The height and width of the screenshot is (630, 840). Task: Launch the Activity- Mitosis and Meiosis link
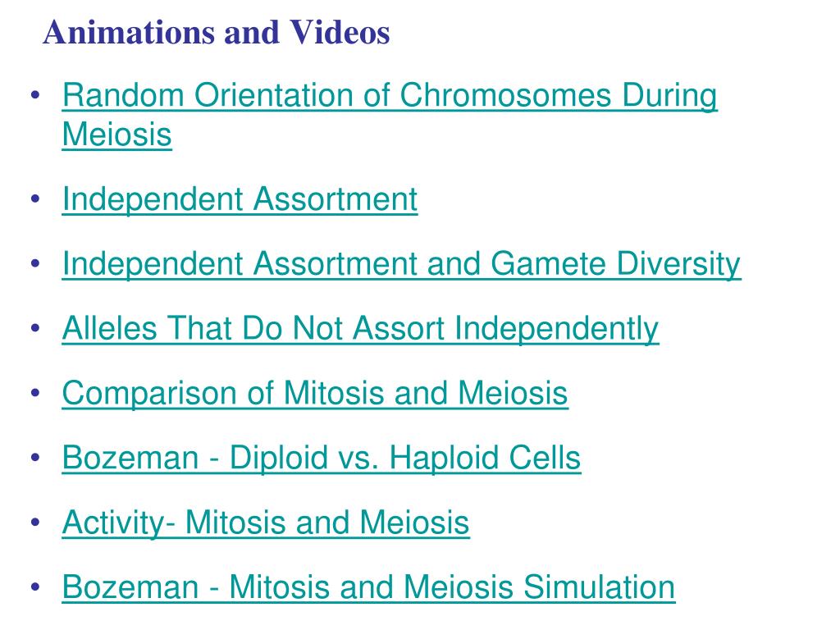click(x=266, y=523)
